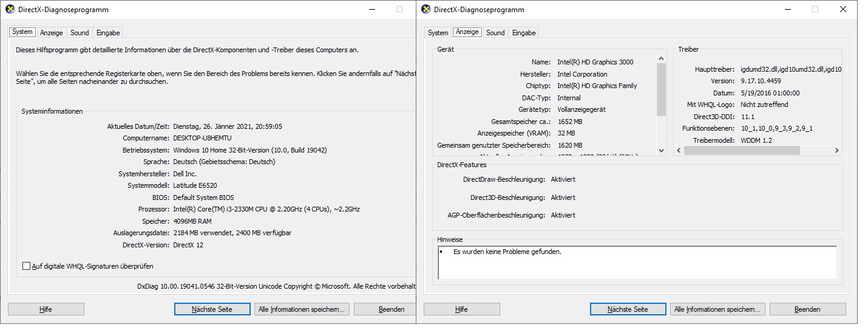Click DirectX icon in right window title bar
868x330 pixels.
(426, 10)
